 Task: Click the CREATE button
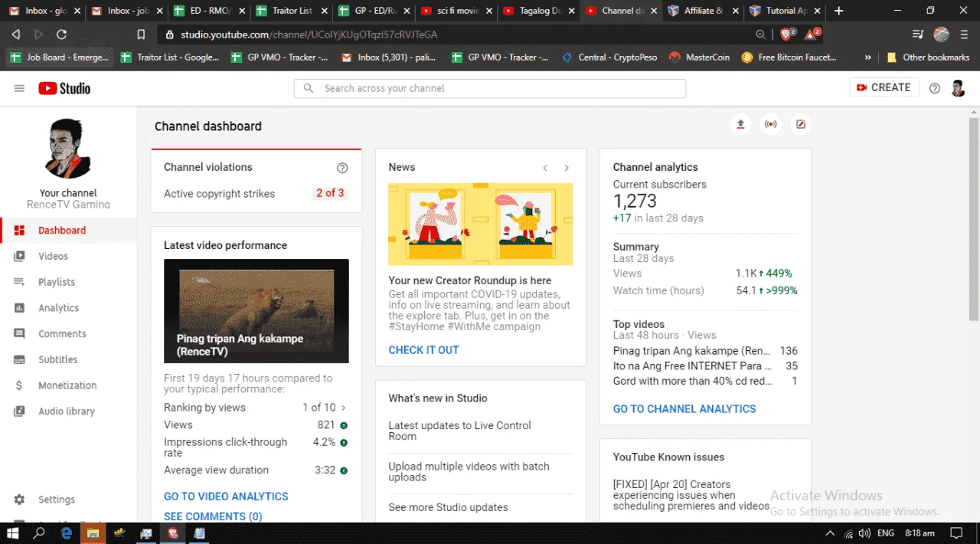pyautogui.click(x=884, y=88)
